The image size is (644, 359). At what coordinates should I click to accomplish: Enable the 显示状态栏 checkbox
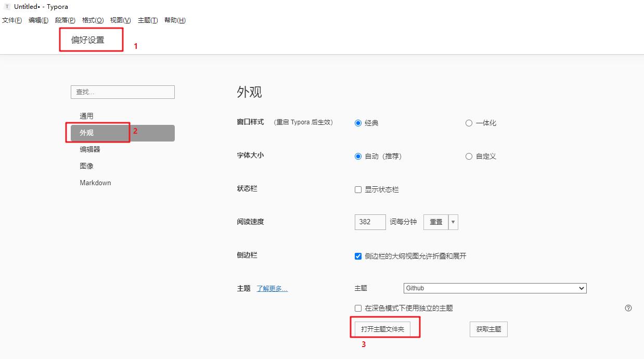point(358,190)
